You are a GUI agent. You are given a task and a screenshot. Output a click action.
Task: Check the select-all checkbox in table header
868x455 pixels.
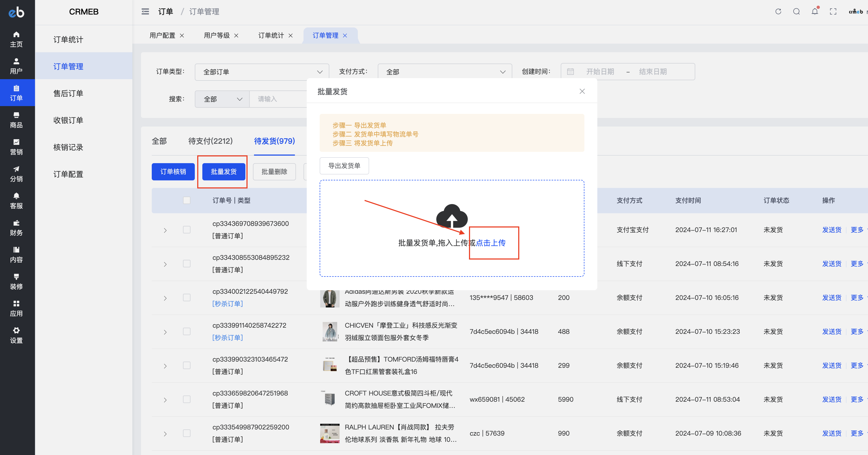coord(187,200)
